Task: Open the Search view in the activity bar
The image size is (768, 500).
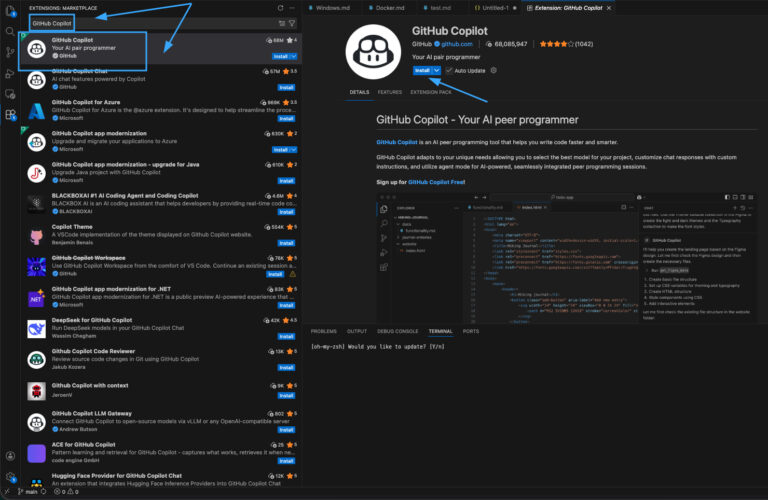Action: tap(10, 32)
